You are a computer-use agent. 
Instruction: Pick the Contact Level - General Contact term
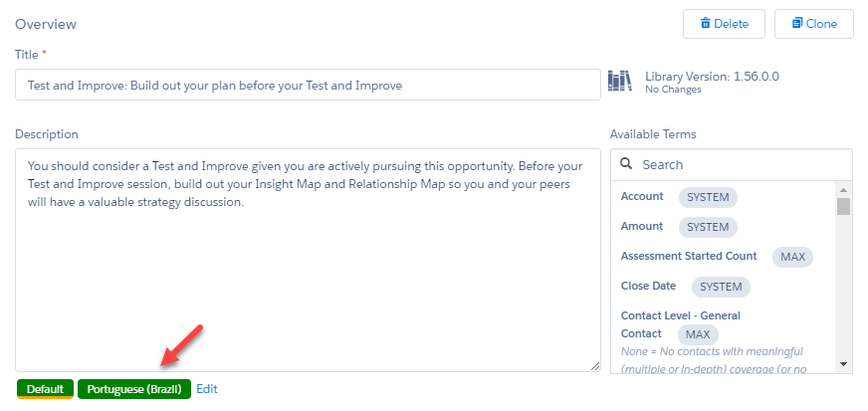(x=680, y=324)
